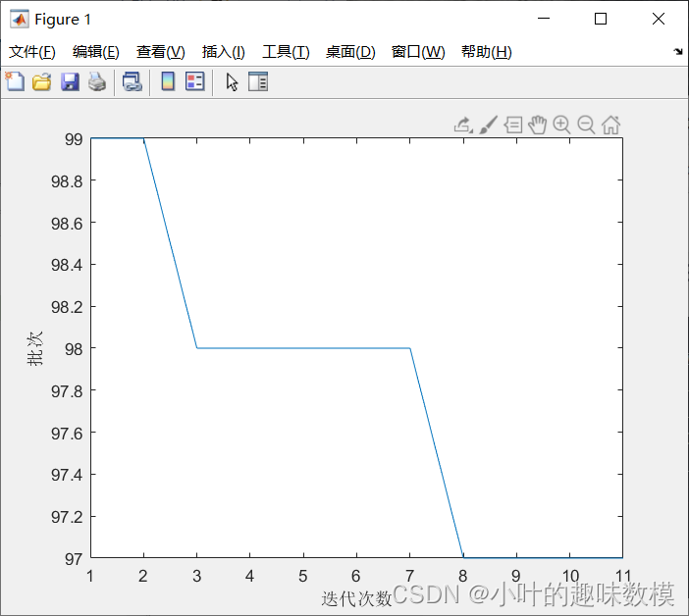The width and height of the screenshot is (689, 616).
Task: Save the figure with the floppy disk icon
Action: 70,82
